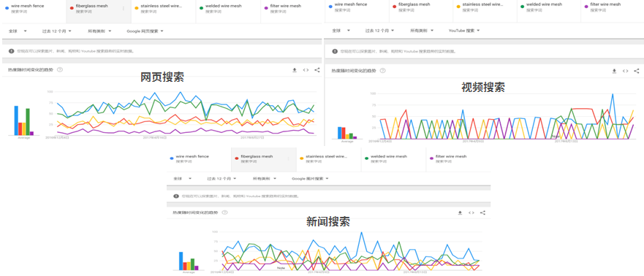Image resolution: width=644 pixels, height=276 pixels.
Task: Click info notice icon in Google 图片搜索 panel
Action: [x=176, y=196]
